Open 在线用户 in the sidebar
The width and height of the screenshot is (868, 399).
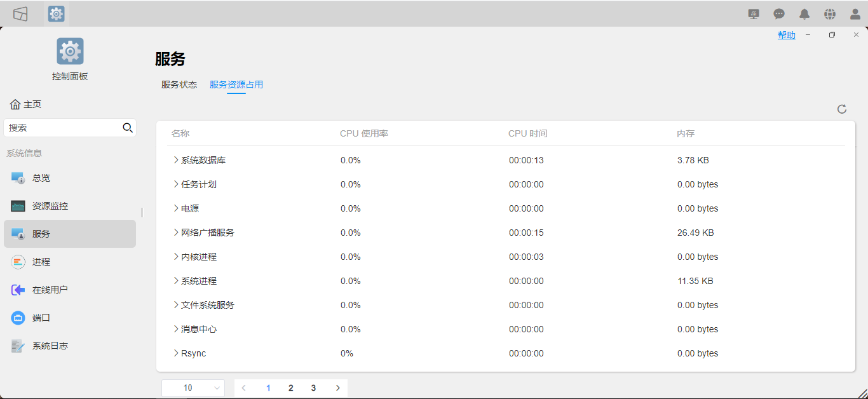click(70, 290)
